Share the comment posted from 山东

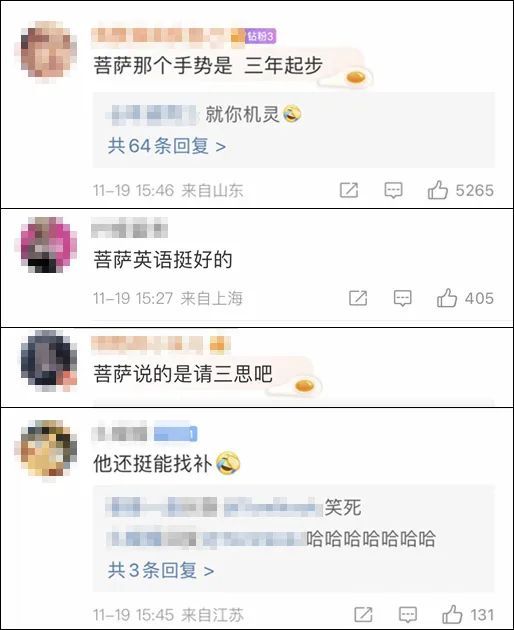click(349, 190)
